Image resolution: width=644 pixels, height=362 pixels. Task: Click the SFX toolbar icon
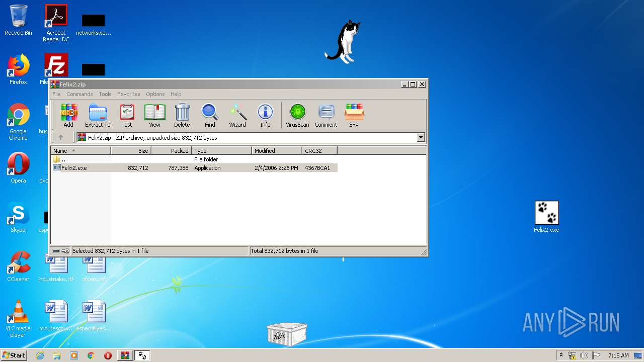(x=354, y=115)
